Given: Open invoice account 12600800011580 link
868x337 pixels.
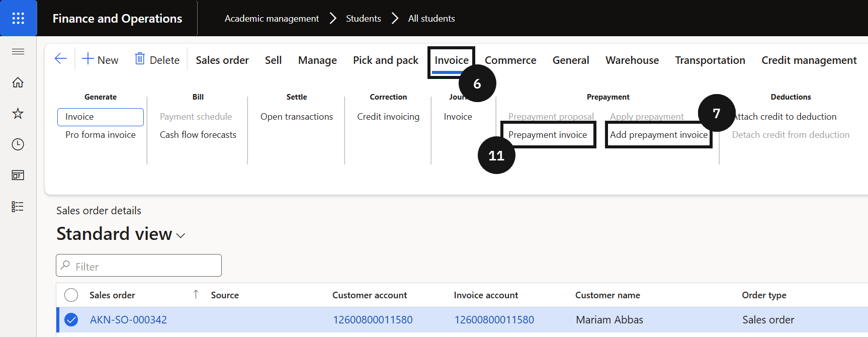Looking at the screenshot, I should pos(494,320).
